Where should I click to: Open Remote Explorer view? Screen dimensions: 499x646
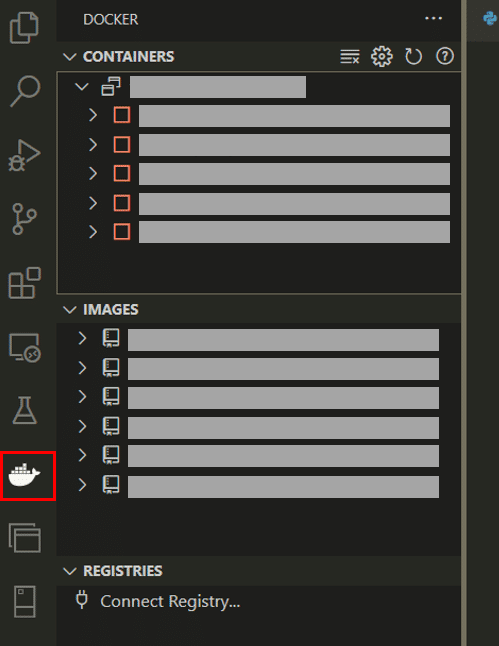pos(25,348)
